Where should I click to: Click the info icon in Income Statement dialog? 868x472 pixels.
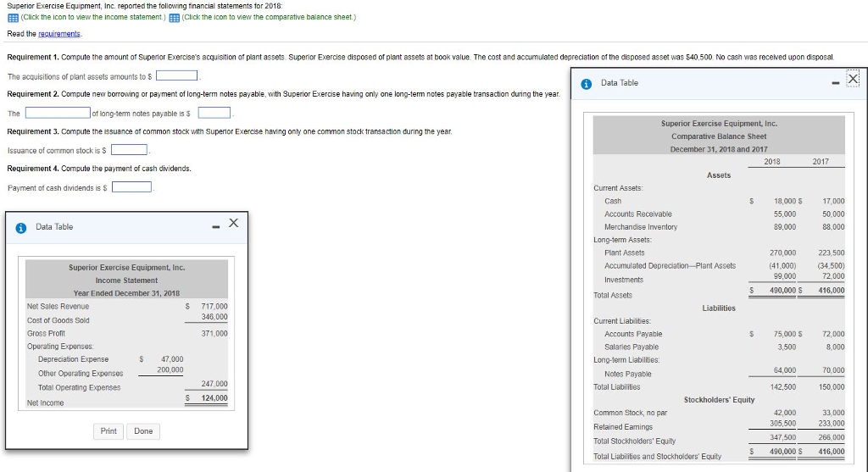(x=21, y=227)
